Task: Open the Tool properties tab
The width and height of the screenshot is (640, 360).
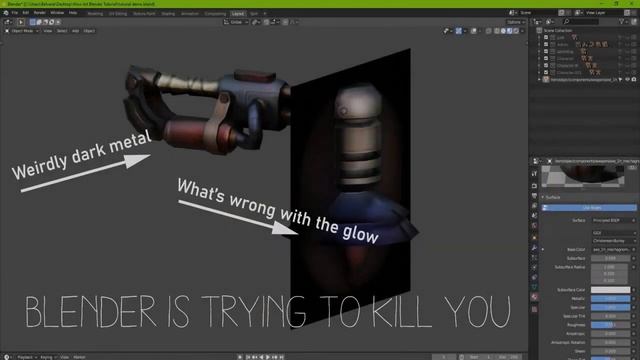Action: 534,174
